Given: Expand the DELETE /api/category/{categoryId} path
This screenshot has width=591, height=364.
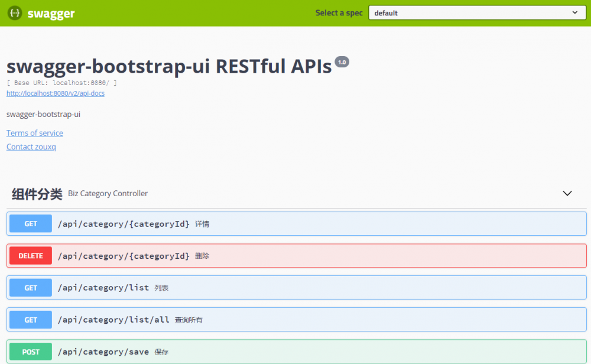Looking at the screenshot, I should tap(124, 256).
